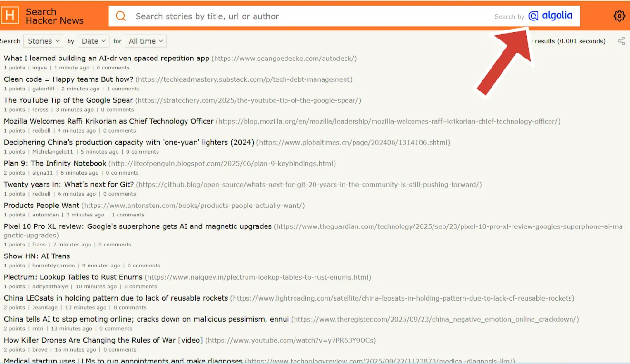
Task: Open antonsten's 1 comments link
Action: (128, 215)
